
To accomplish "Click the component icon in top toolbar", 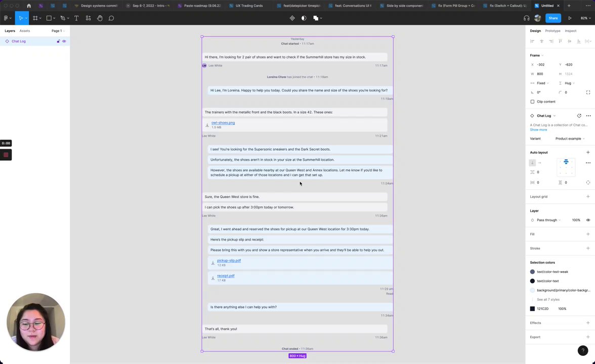I will 292,18.
